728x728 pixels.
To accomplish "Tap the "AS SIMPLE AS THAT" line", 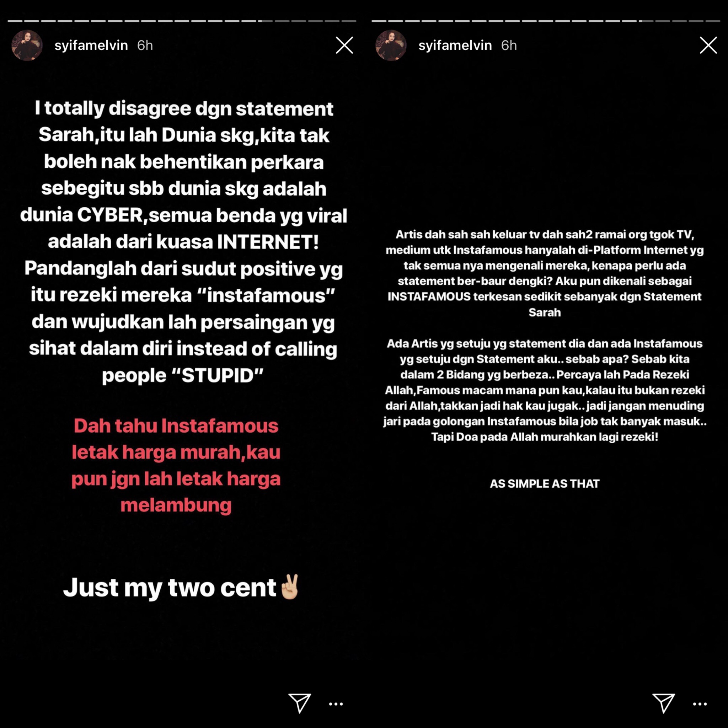I will [545, 483].
